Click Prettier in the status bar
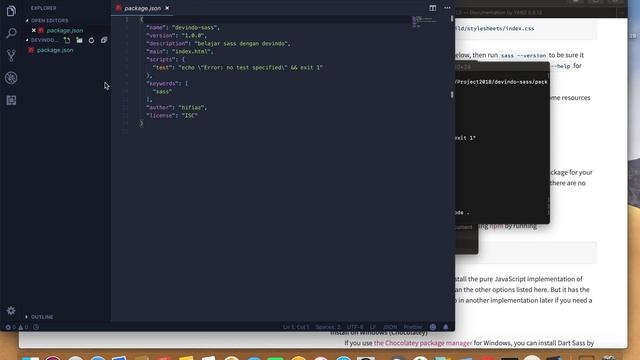The height and width of the screenshot is (360, 640). click(x=413, y=327)
